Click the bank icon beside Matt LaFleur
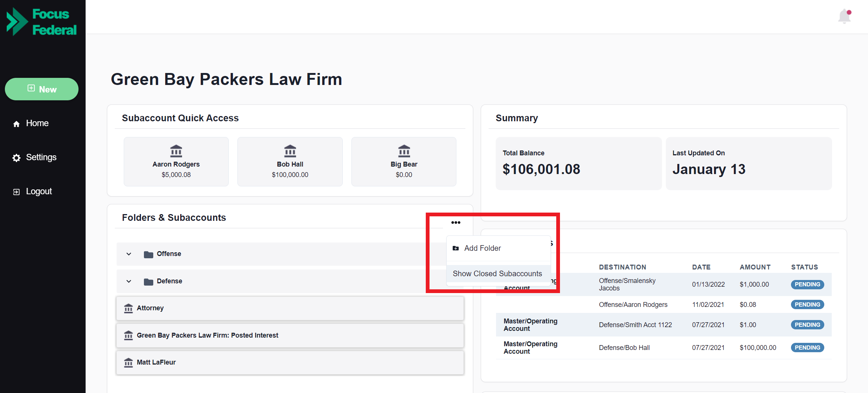 coord(128,362)
